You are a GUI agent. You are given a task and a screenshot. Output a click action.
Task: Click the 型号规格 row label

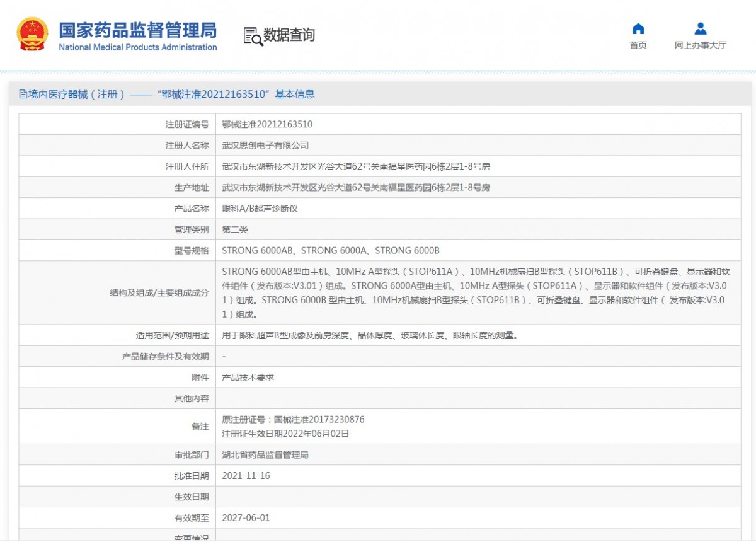[x=192, y=251]
